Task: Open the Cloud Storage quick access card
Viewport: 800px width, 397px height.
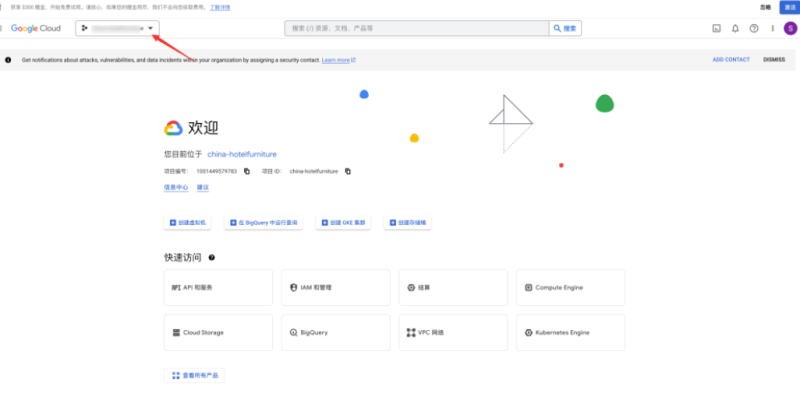Action: click(218, 333)
